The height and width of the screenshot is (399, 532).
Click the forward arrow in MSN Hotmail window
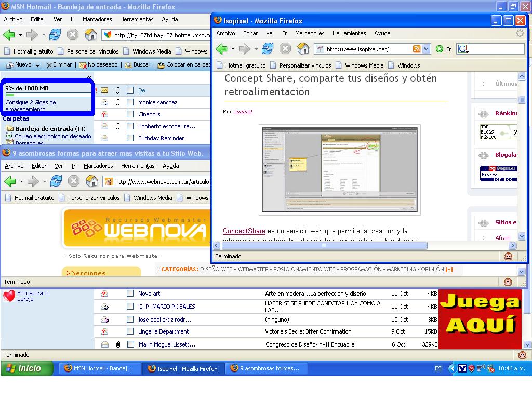pos(32,35)
